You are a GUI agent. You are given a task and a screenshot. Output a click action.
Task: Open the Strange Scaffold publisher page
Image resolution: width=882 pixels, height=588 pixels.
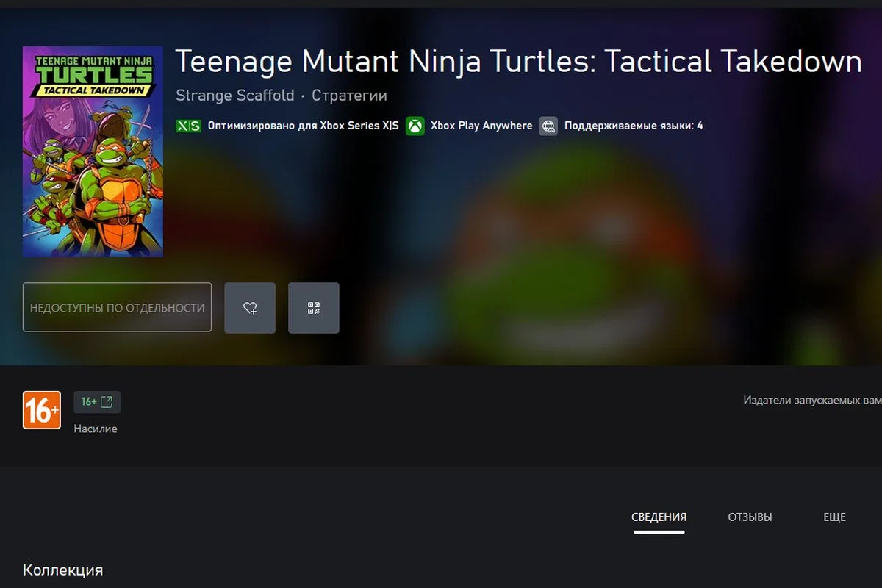[x=235, y=96]
